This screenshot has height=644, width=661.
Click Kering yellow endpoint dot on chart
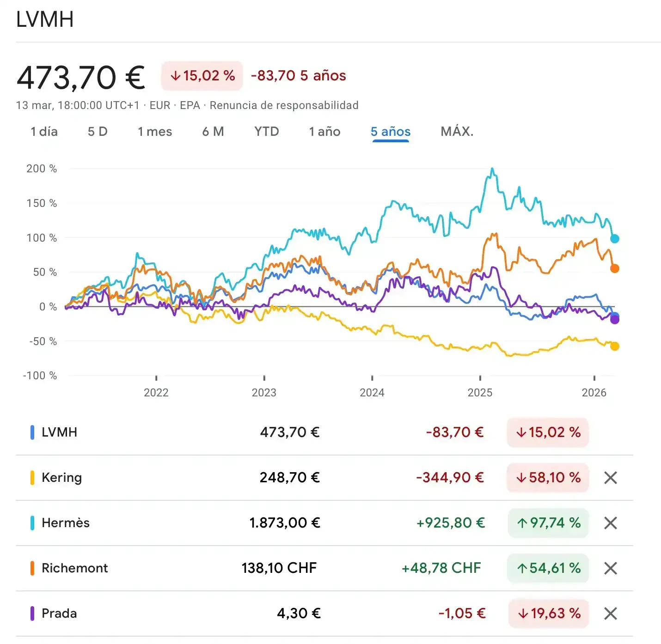pyautogui.click(x=614, y=346)
